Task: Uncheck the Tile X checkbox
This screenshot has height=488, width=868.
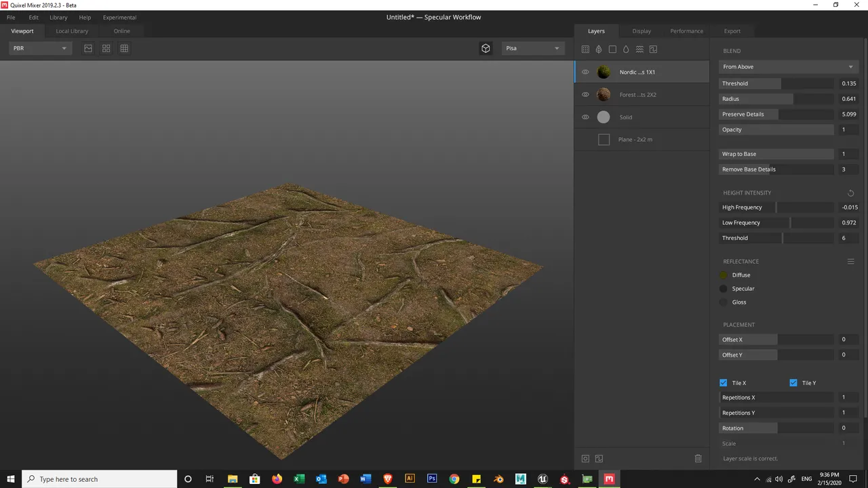Action: pos(724,383)
